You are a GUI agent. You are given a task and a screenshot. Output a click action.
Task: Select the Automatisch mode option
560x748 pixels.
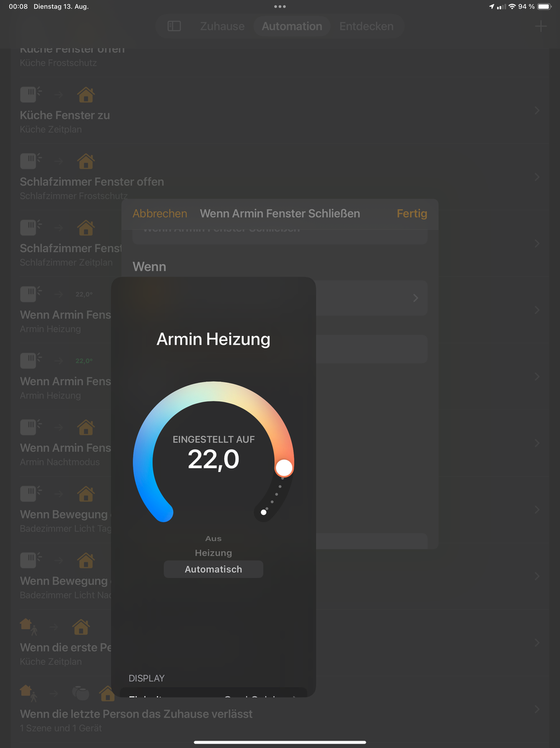click(x=213, y=569)
